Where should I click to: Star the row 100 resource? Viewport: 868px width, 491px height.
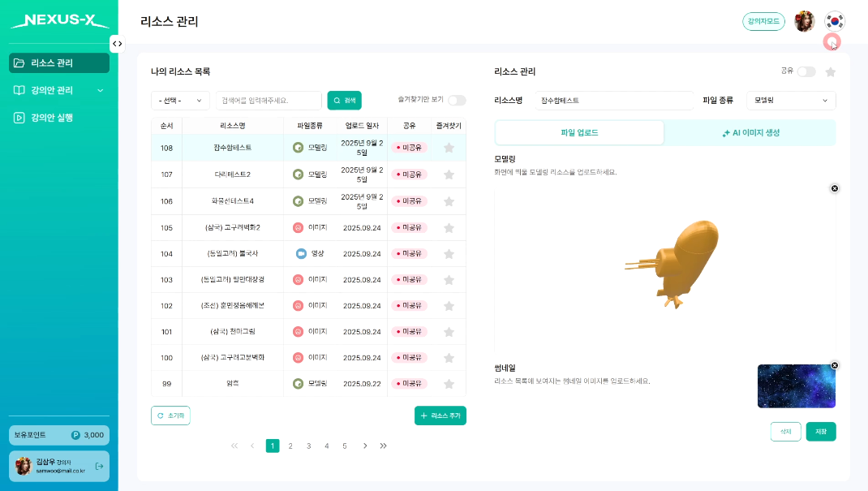(449, 358)
